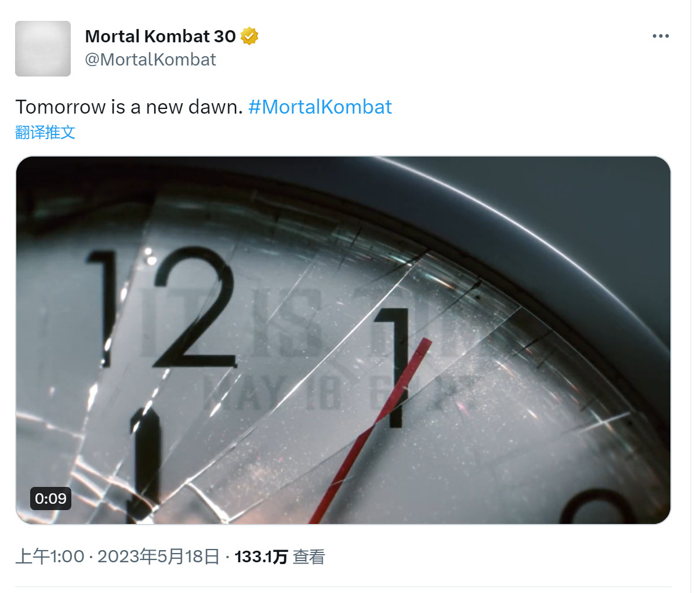Open the Mortal Kombat 30 display name
This screenshot has height=593, width=700.
pos(161,36)
